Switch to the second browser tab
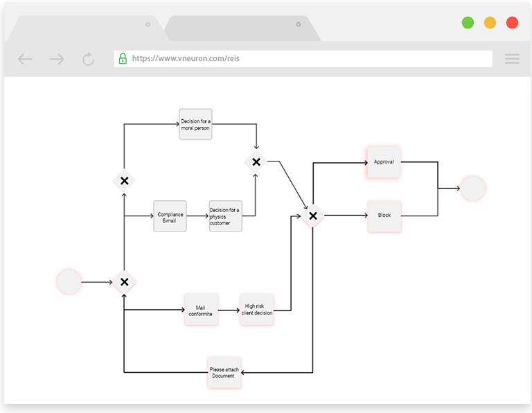This screenshot has width=532, height=413. point(242,28)
